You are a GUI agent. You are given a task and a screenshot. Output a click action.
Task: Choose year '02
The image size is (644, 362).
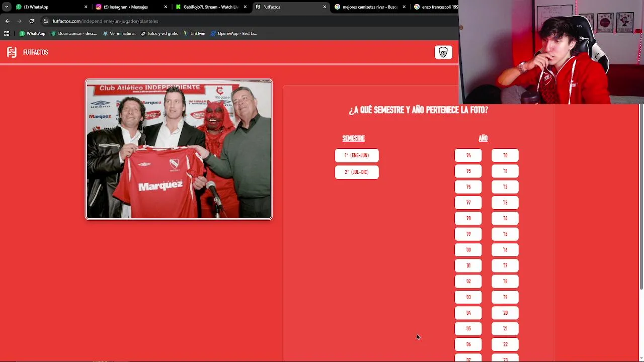[468, 281]
